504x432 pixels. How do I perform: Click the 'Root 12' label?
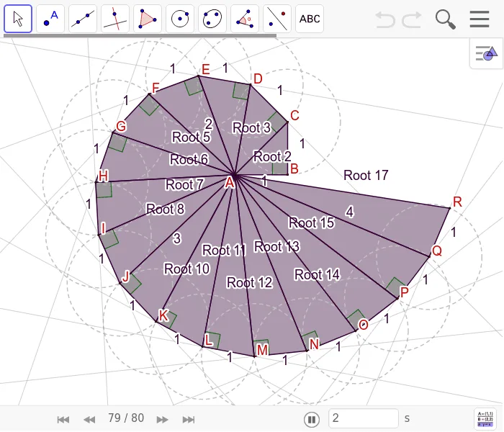249,282
